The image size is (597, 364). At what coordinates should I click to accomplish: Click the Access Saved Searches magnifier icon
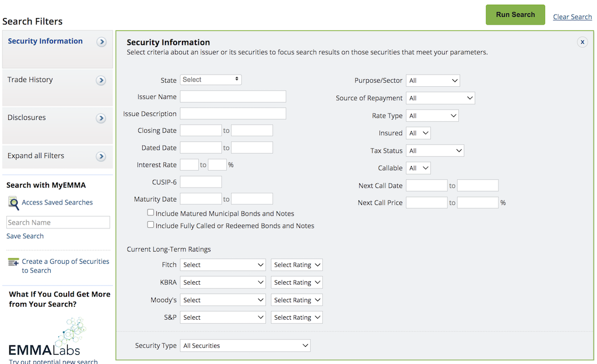[13, 202]
